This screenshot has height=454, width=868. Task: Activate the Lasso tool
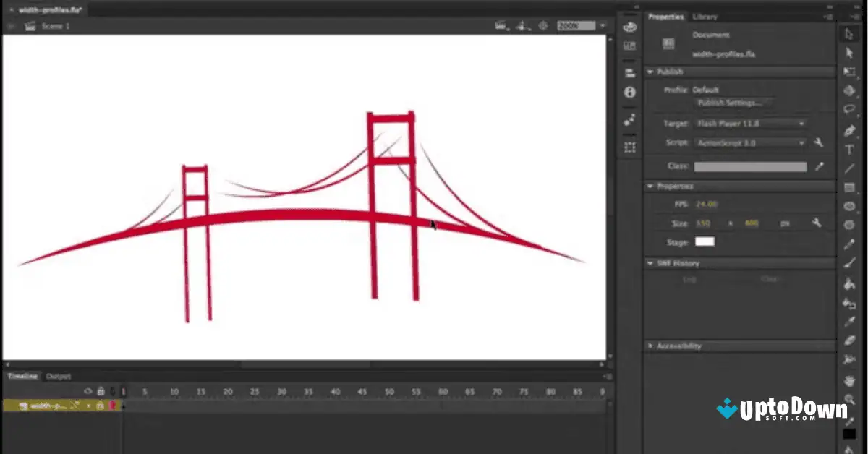click(x=850, y=109)
